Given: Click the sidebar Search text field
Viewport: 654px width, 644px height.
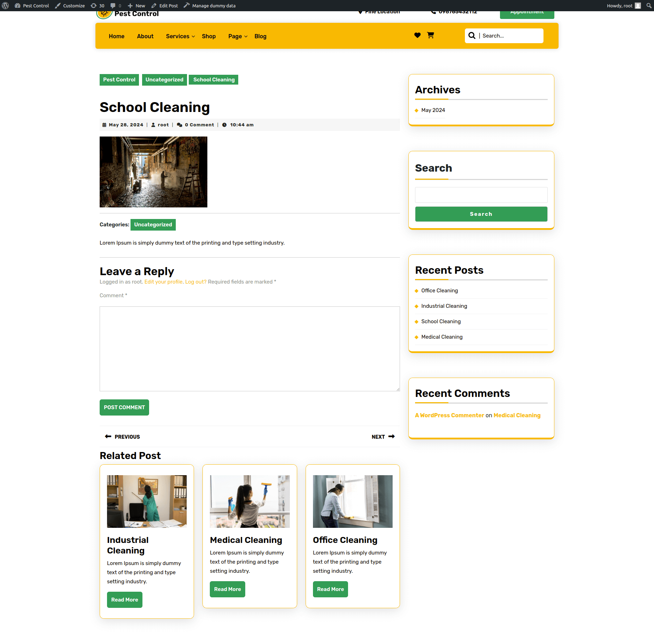Looking at the screenshot, I should 481,195.
